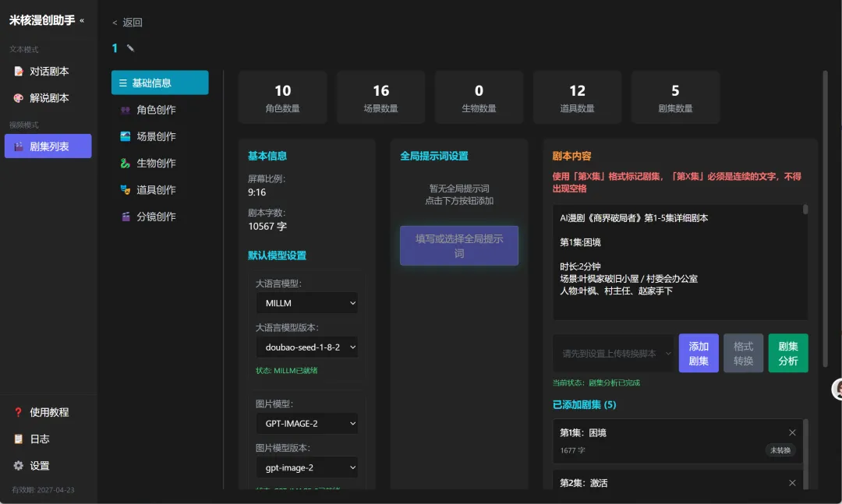Open 设置 in the sidebar
Image resolution: width=842 pixels, height=504 pixels.
pos(48,465)
